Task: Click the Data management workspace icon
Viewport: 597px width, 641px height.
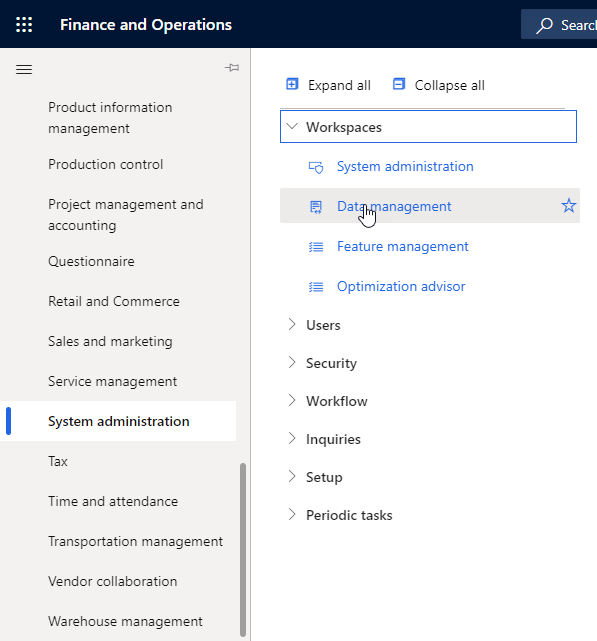Action: click(x=316, y=207)
